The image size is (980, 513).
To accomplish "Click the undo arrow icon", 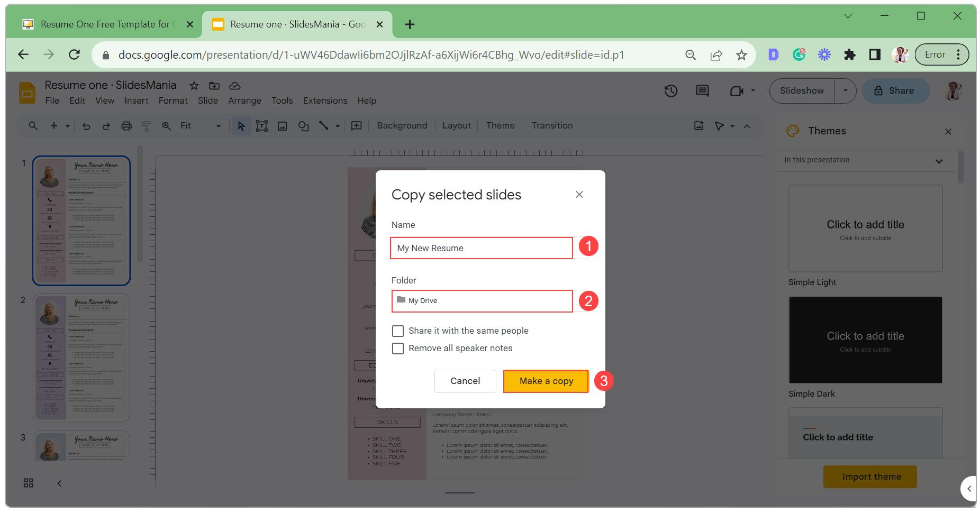I will click(x=86, y=126).
